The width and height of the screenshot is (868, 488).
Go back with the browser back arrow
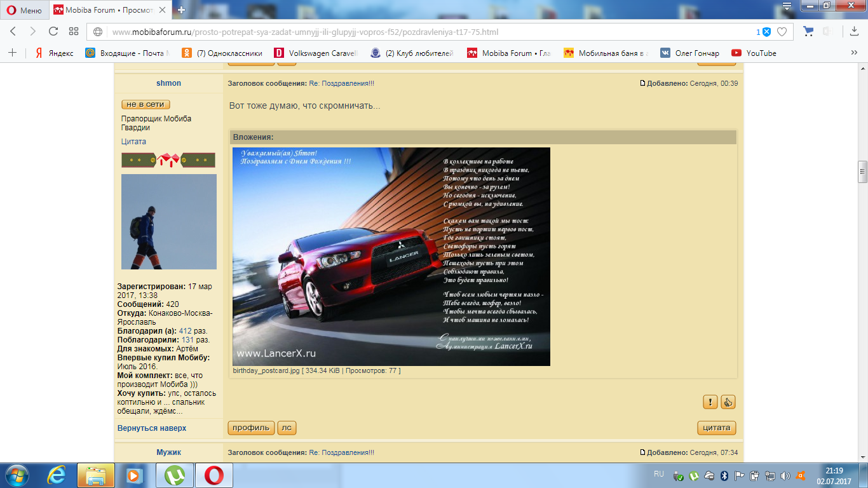pyautogui.click(x=13, y=32)
